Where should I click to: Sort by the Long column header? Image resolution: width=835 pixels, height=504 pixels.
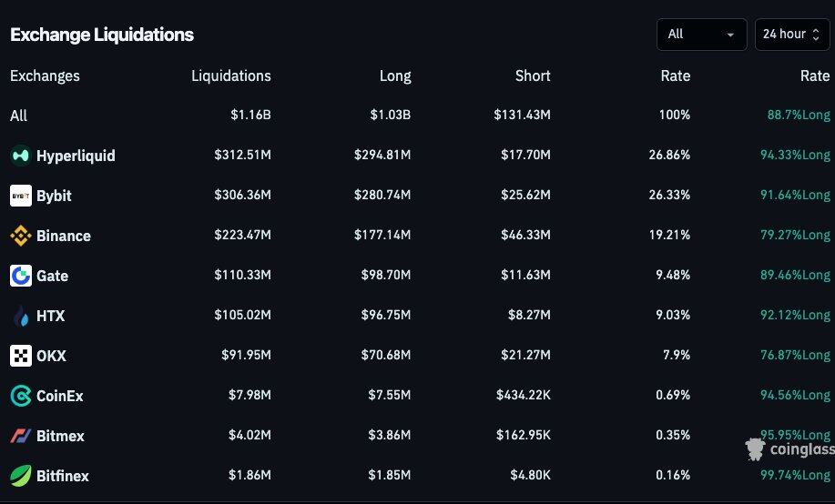pos(395,76)
